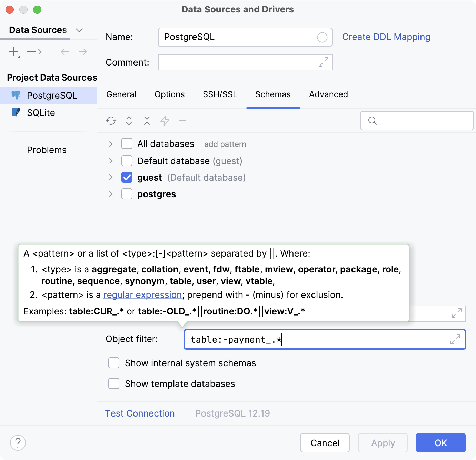Expand the guest database node
Screen dimensions: 476x460
pyautogui.click(x=110, y=177)
